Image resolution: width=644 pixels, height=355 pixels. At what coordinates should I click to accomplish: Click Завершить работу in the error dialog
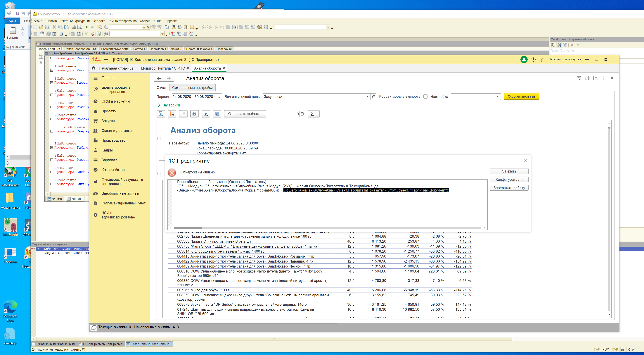[509, 188]
